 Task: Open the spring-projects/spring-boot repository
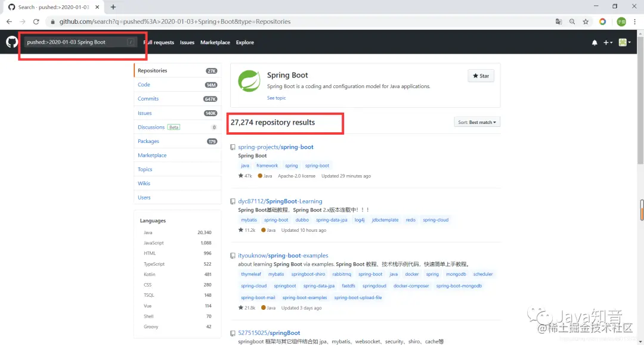(275, 147)
